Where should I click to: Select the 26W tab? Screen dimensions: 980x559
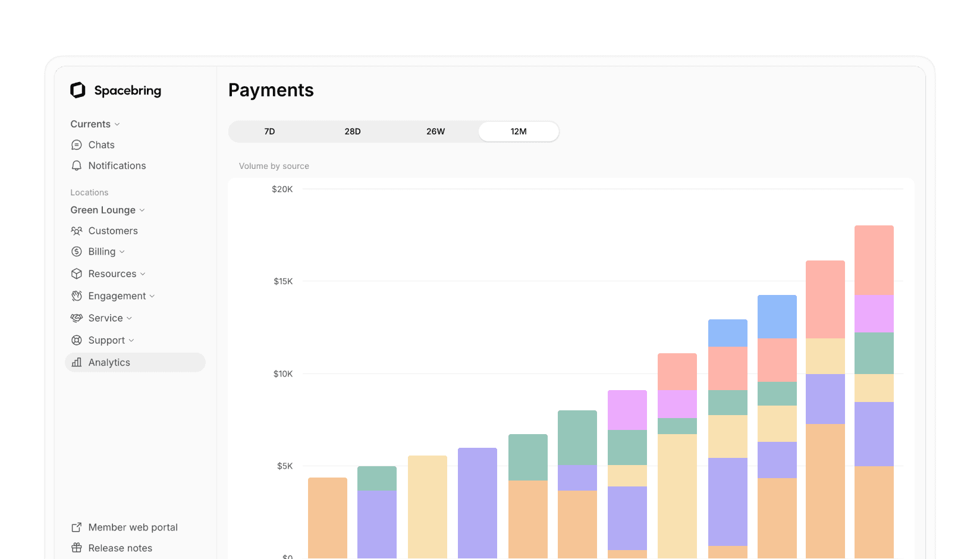tap(436, 131)
